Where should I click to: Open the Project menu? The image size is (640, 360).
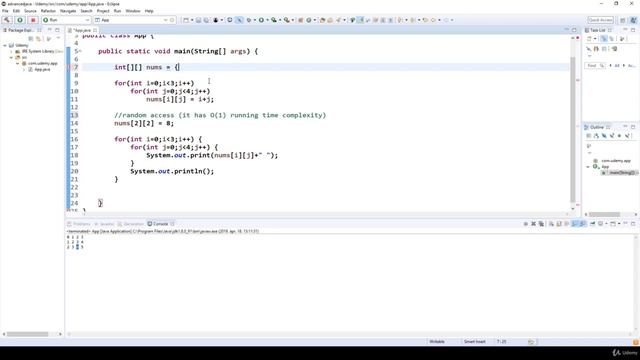pyautogui.click(x=103, y=11)
